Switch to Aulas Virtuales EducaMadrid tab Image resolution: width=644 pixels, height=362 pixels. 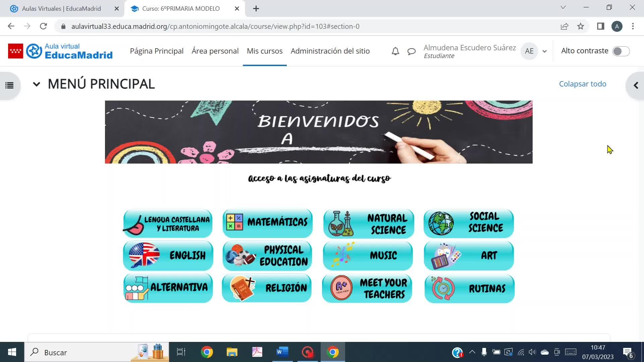(x=61, y=9)
